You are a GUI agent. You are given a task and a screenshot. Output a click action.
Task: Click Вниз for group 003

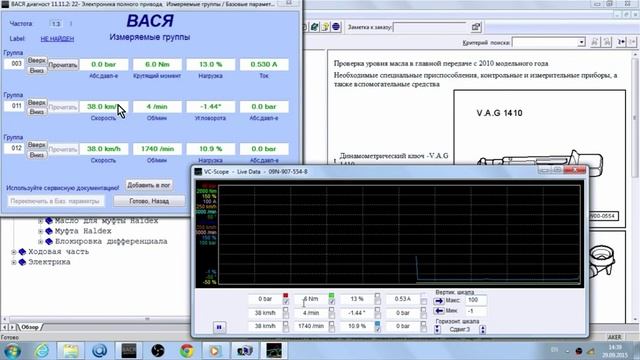click(x=37, y=70)
